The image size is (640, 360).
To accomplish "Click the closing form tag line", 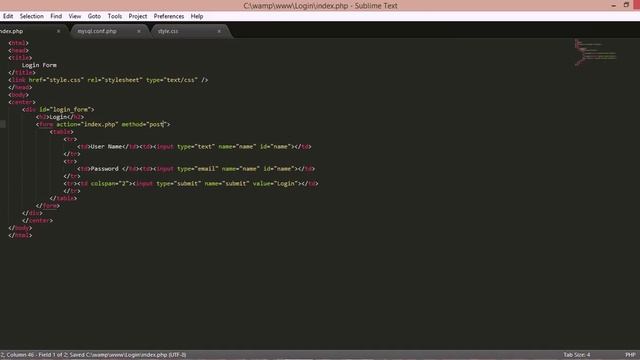I will coord(48,206).
